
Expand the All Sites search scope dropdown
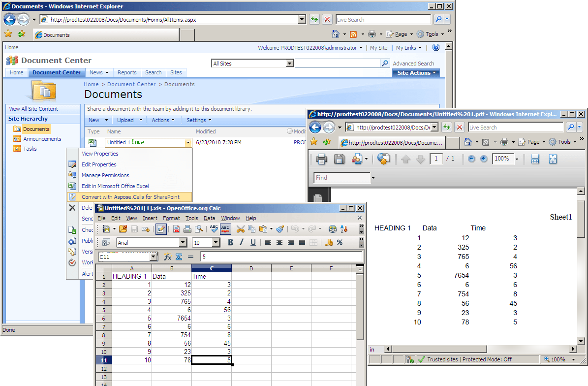[x=289, y=64]
